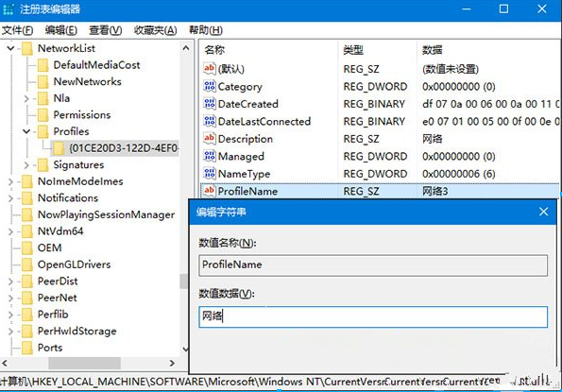Select the Permissions folder icon

pyautogui.click(x=43, y=114)
